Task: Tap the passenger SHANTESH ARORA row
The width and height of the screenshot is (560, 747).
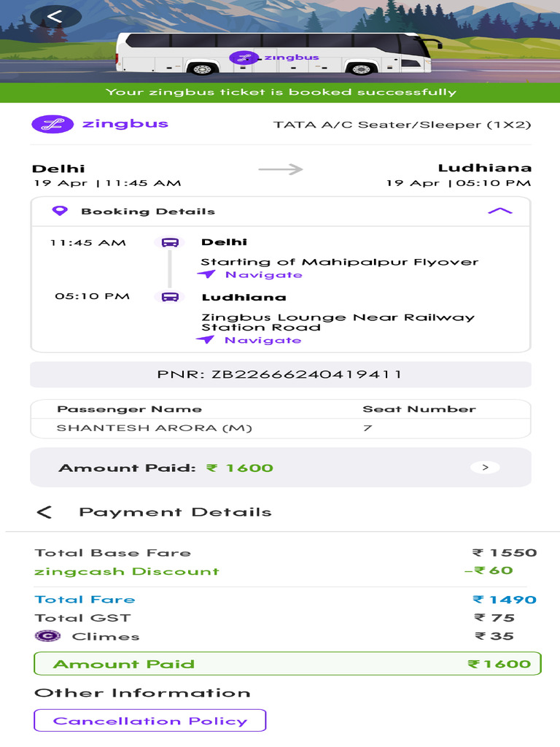Action: pyautogui.click(x=280, y=428)
